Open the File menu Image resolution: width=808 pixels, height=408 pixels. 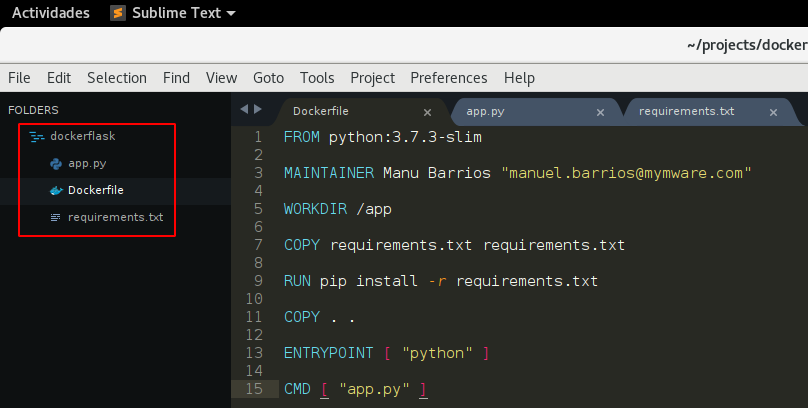19,77
